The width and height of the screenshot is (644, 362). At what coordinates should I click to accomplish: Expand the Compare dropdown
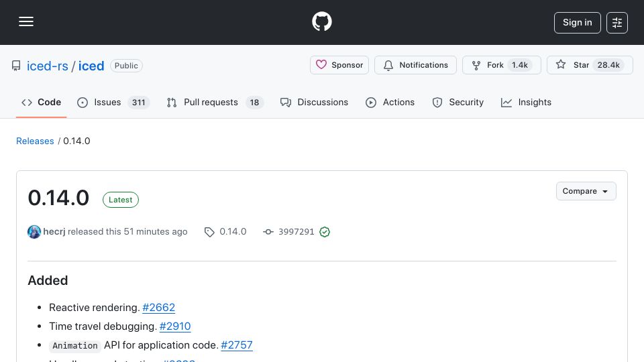click(586, 191)
